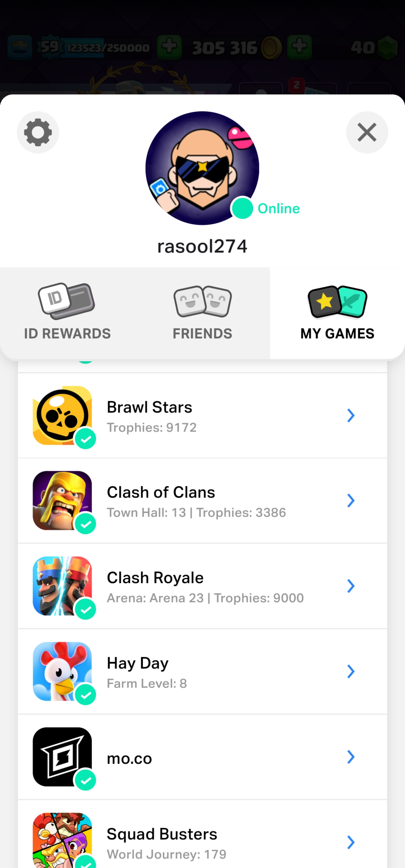Close the Supercell ID profile panel
Screen dimensions: 405x868
367,132
